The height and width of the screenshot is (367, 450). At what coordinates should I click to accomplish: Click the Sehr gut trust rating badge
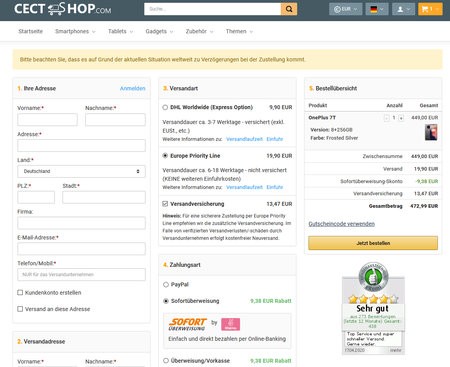coord(373,309)
